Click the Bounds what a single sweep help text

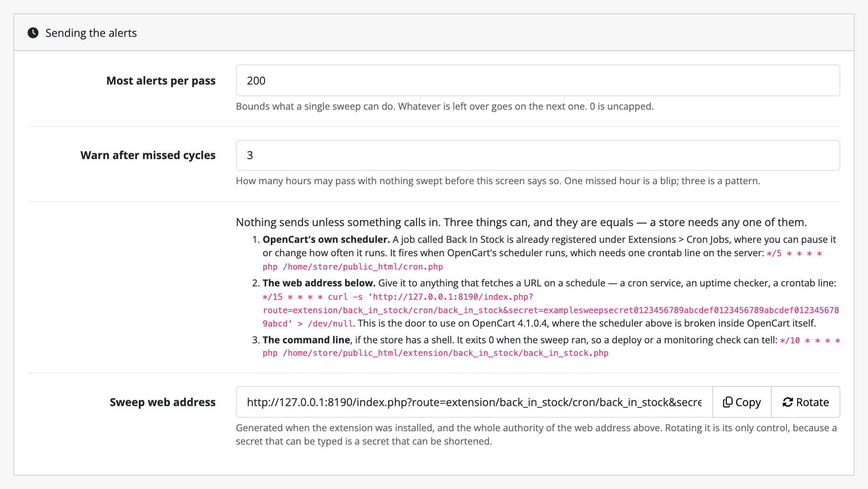(x=444, y=106)
